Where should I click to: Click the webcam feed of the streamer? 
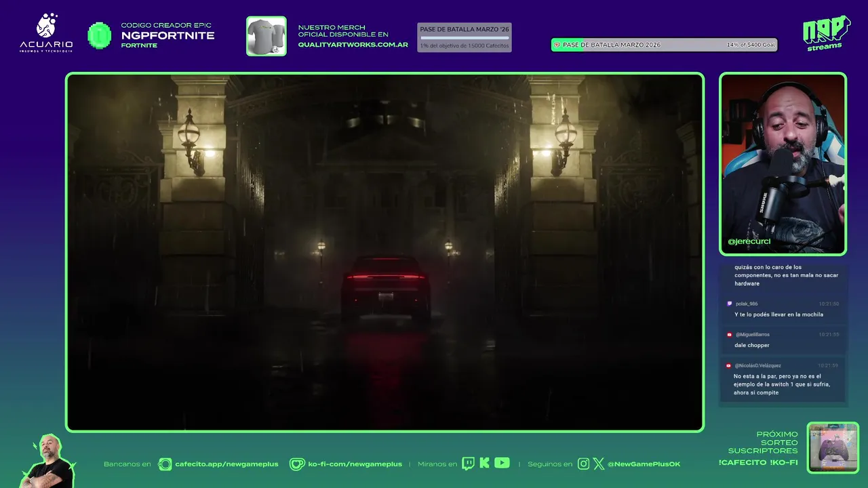pyautogui.click(x=783, y=163)
